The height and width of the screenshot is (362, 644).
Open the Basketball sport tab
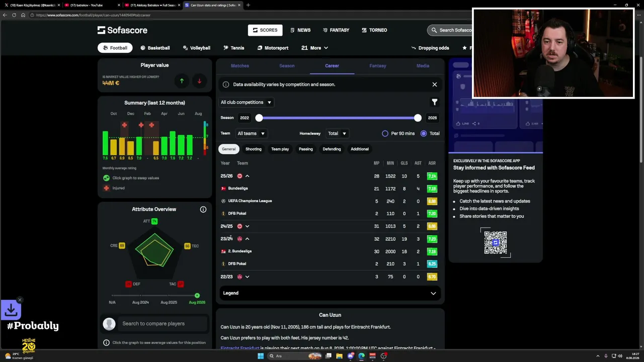tap(155, 48)
